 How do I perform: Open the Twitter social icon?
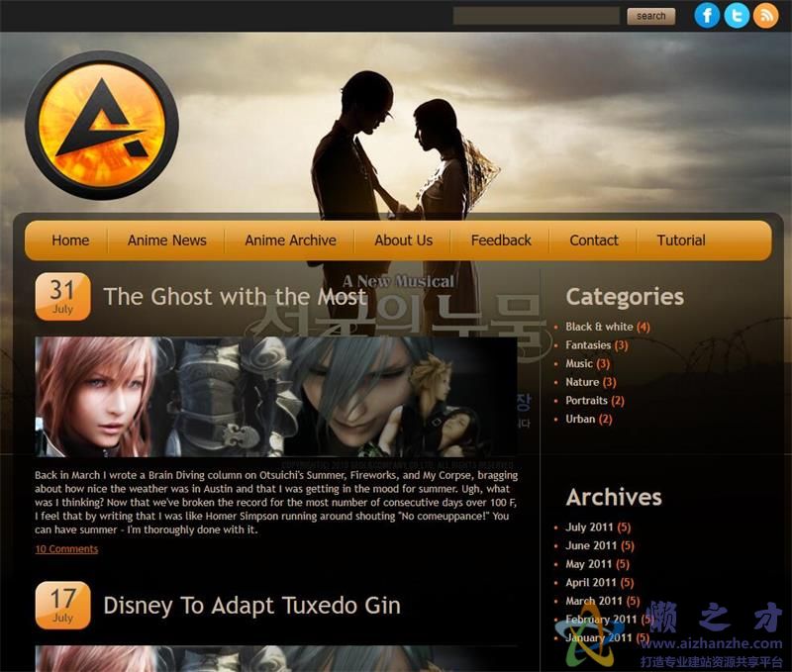point(737,16)
